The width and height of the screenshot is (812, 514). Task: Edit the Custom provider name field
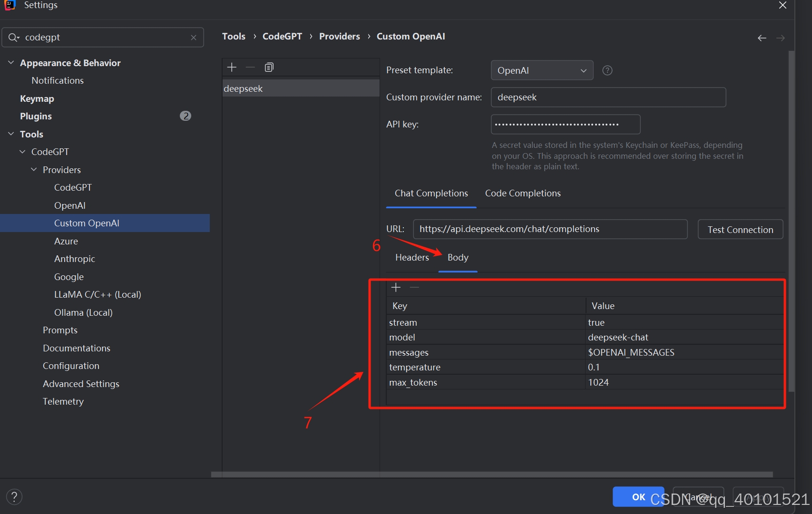608,97
